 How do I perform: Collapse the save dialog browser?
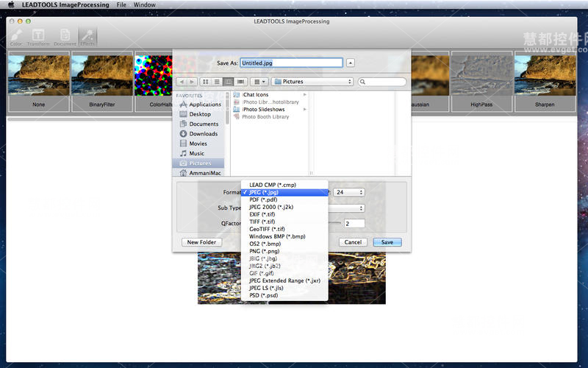click(351, 63)
